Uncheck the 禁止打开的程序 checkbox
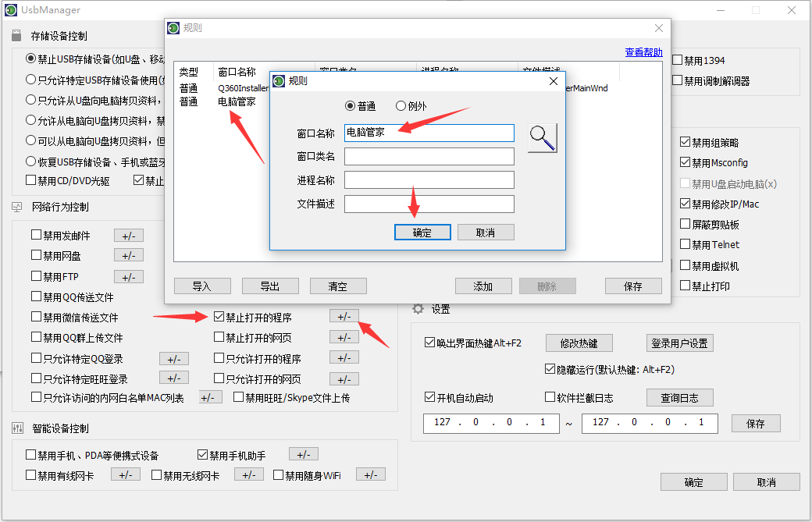 click(x=219, y=318)
